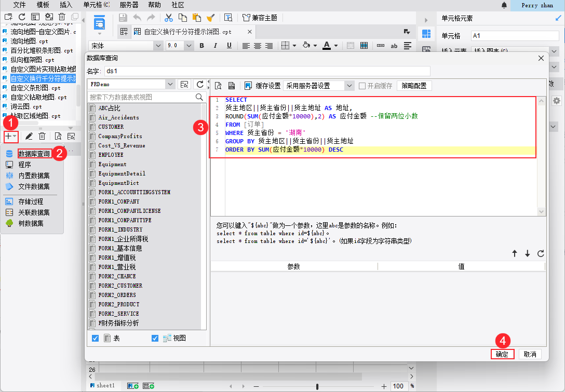Expand the border style dropdown arrow

click(294, 46)
